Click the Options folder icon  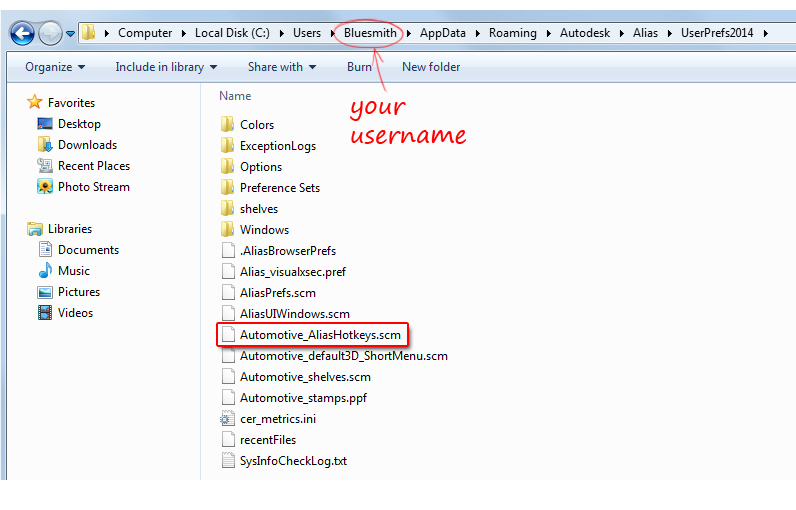pyautogui.click(x=227, y=166)
